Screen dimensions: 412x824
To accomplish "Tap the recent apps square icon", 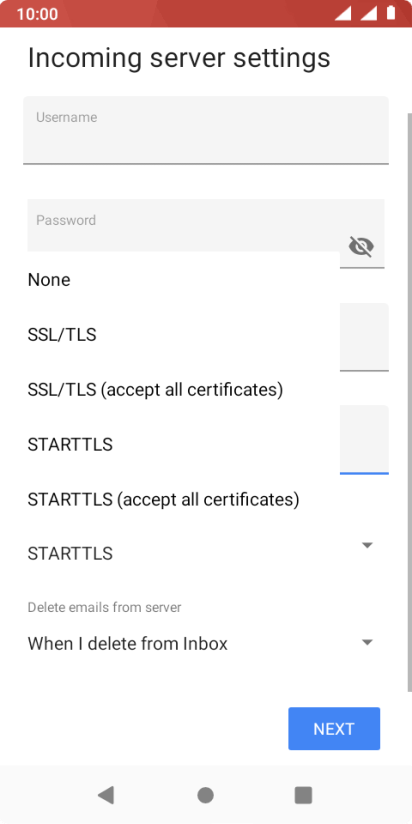I will pyautogui.click(x=303, y=795).
